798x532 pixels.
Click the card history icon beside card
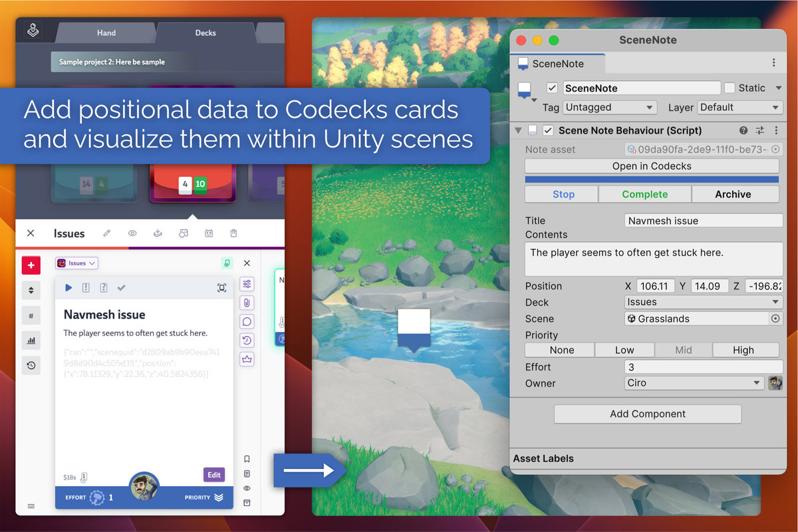pyautogui.click(x=247, y=340)
